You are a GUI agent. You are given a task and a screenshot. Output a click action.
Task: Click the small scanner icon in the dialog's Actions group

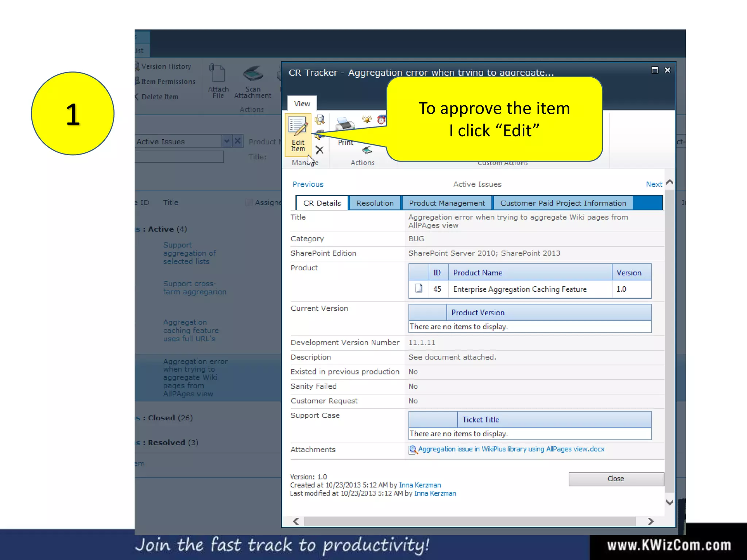tap(367, 150)
